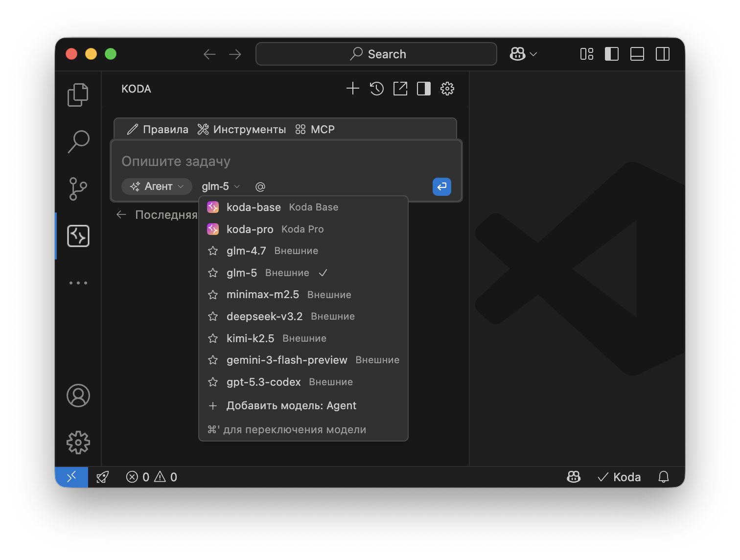Open the MCP tab

[315, 129]
